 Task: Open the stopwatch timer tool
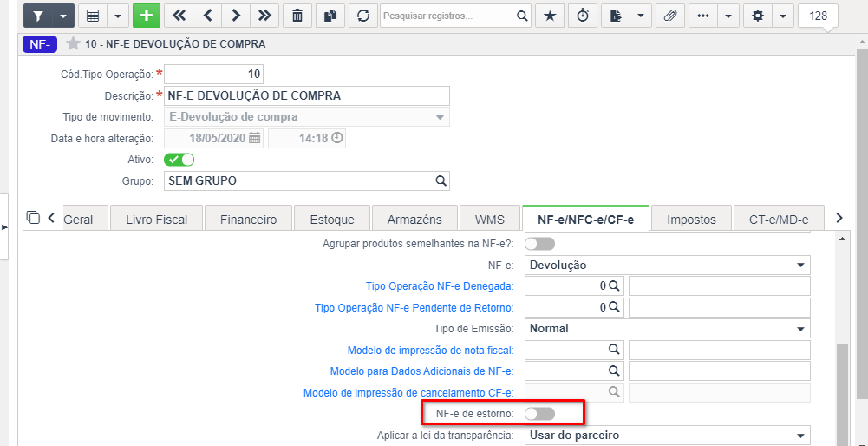(583, 16)
